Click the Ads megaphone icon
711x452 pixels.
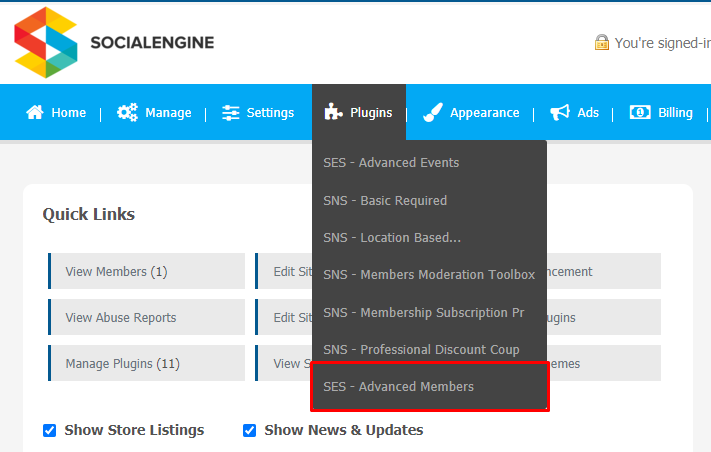point(560,112)
